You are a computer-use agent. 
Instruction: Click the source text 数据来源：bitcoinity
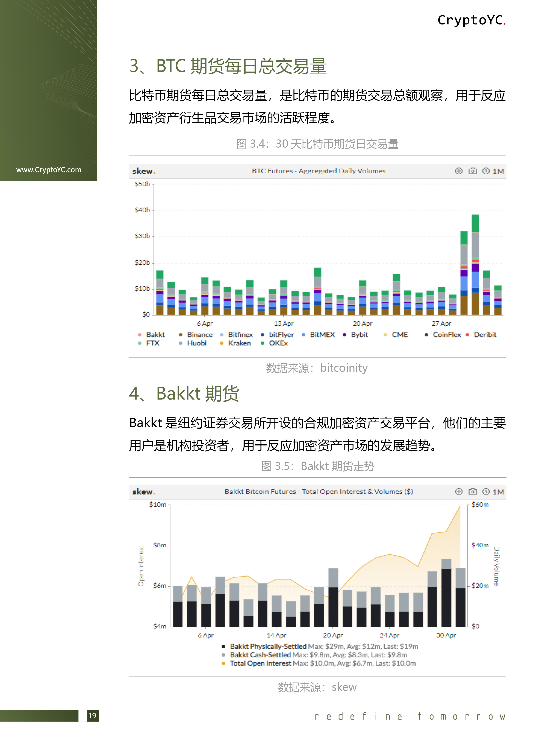[317, 368]
